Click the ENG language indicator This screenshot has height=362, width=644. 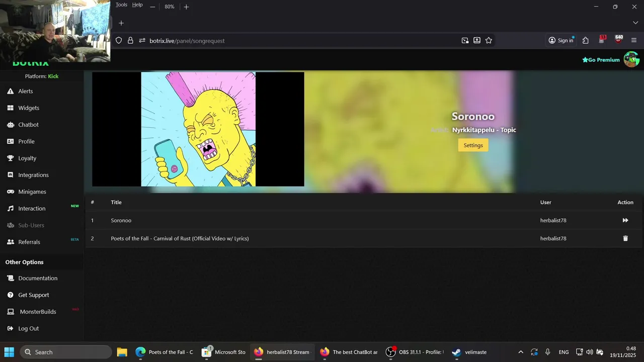pyautogui.click(x=564, y=352)
